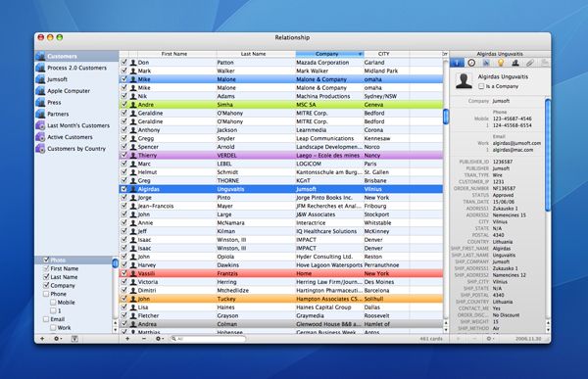588x379 pixels.
Task: Open the lightbulb ideas tab
Action: 501,63
